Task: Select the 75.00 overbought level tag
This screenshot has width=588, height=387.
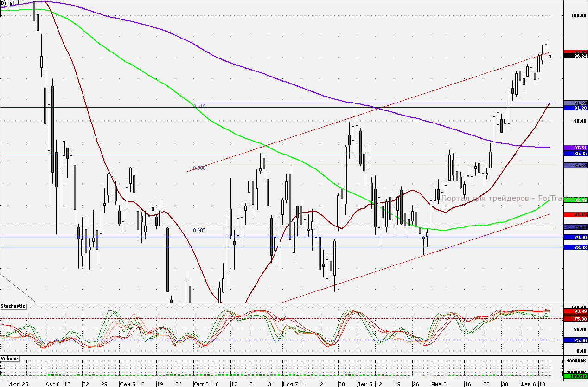Action: (575, 319)
